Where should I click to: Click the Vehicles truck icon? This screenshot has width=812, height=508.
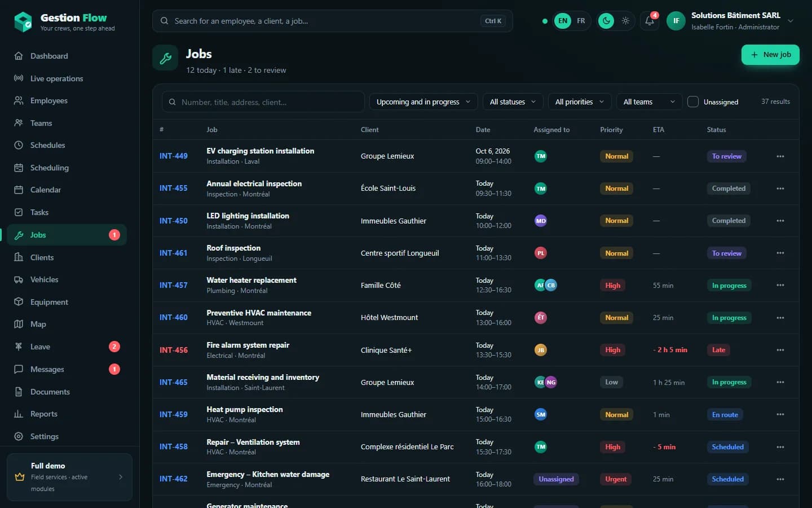coord(19,279)
